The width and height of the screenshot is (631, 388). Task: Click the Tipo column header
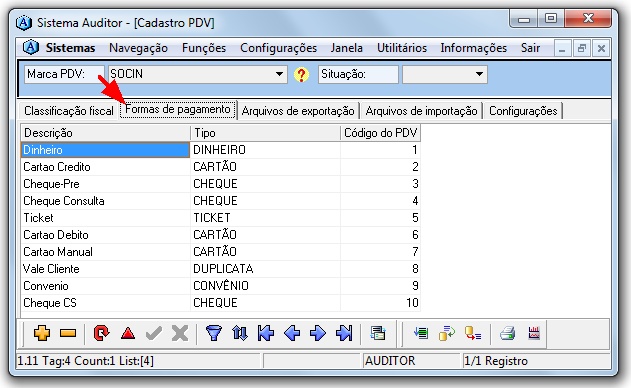(x=266, y=133)
